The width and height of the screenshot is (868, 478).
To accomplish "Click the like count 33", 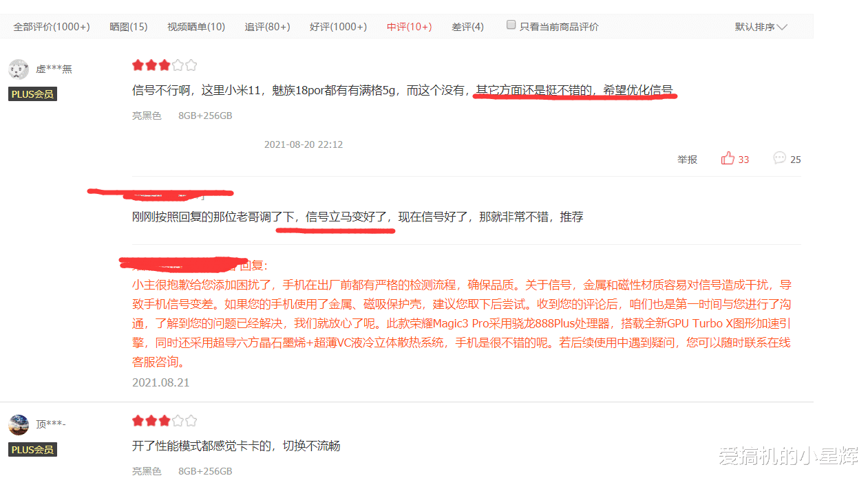I will [x=743, y=159].
